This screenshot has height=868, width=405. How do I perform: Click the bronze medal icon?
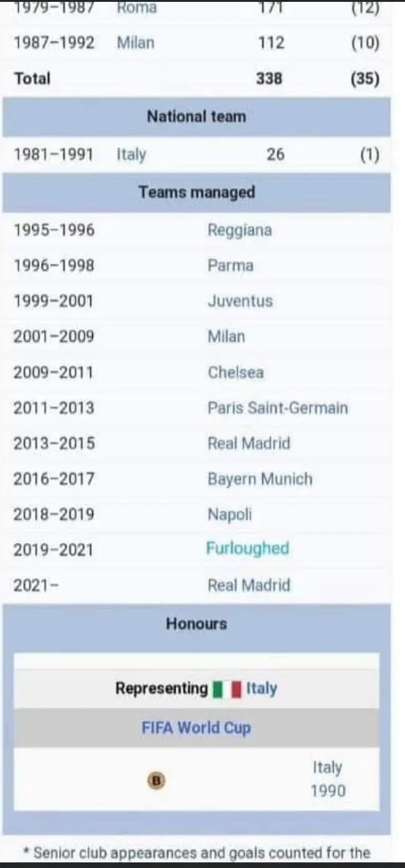point(157,780)
